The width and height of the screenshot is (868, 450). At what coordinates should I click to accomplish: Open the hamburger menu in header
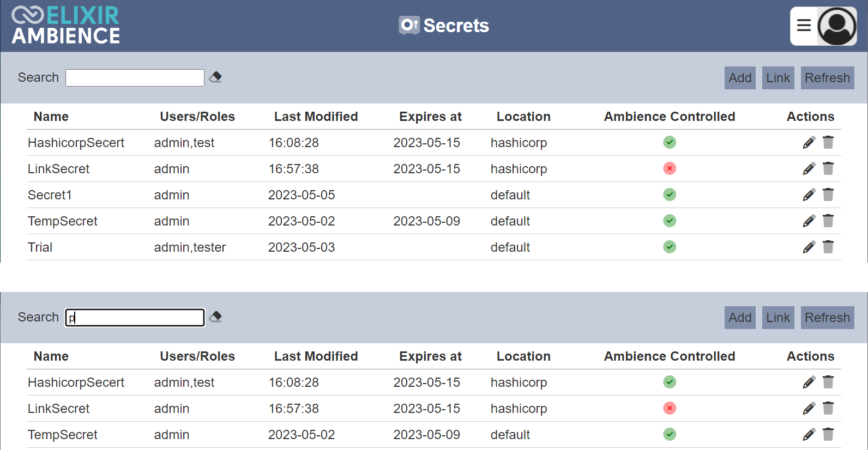(804, 26)
